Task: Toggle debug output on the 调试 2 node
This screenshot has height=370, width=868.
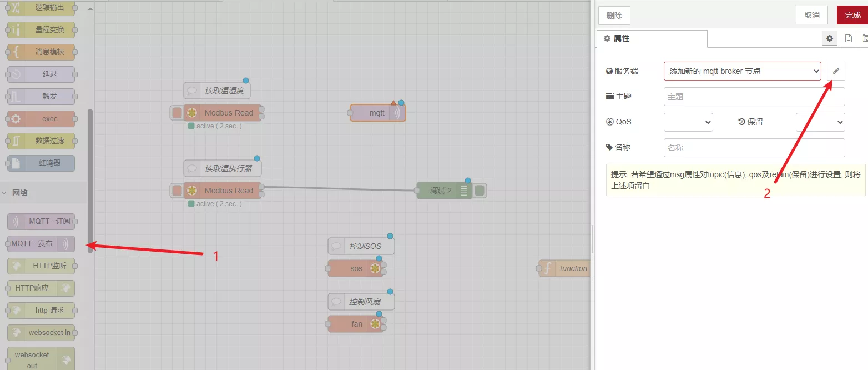Action: 480,190
